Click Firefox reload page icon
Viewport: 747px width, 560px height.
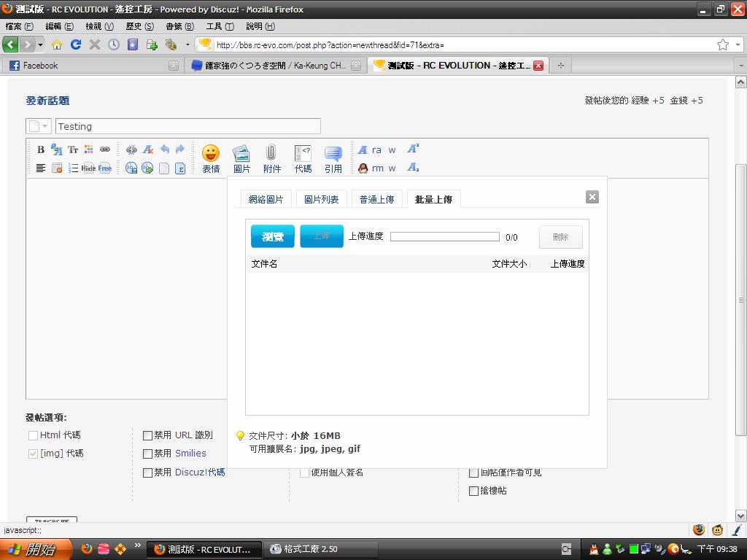tap(75, 44)
